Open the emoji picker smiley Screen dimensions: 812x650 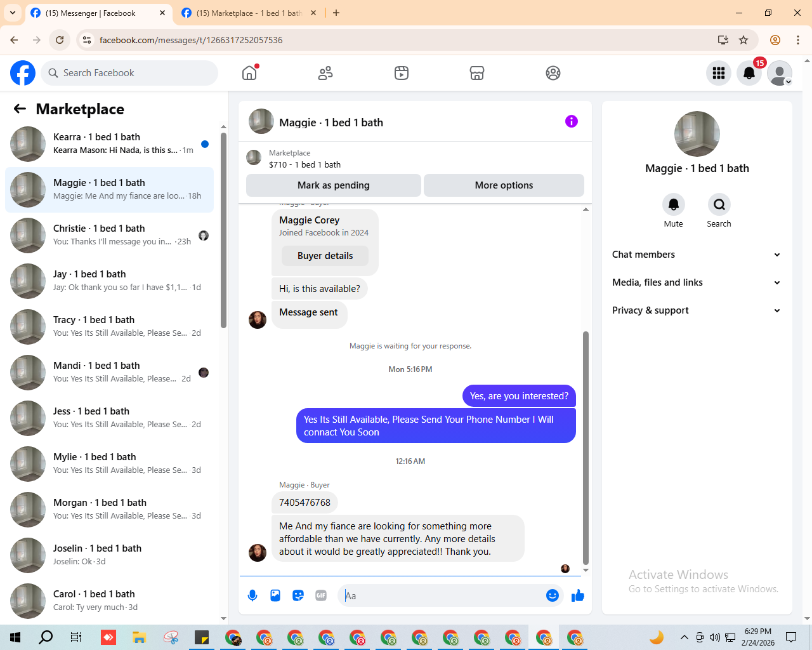click(x=553, y=595)
